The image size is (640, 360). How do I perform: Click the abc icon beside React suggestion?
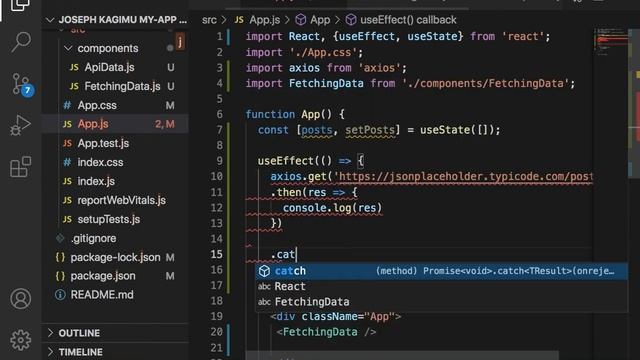coord(264,287)
